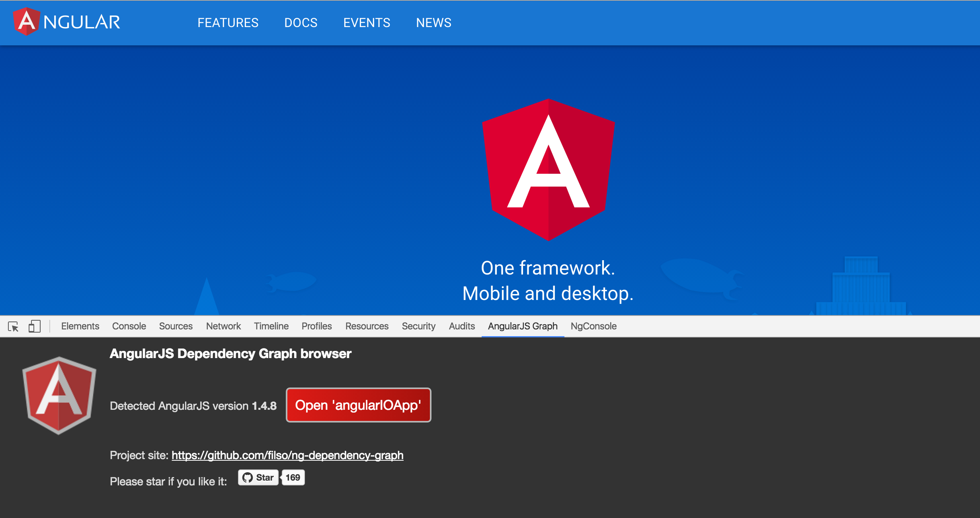Click the GitHub Star button

(x=258, y=477)
